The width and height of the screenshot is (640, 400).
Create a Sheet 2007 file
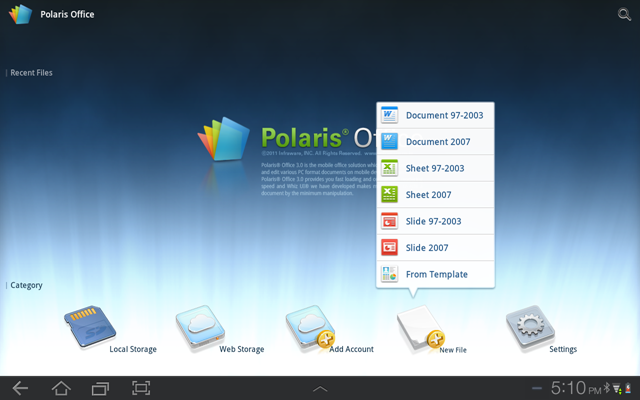pos(436,195)
